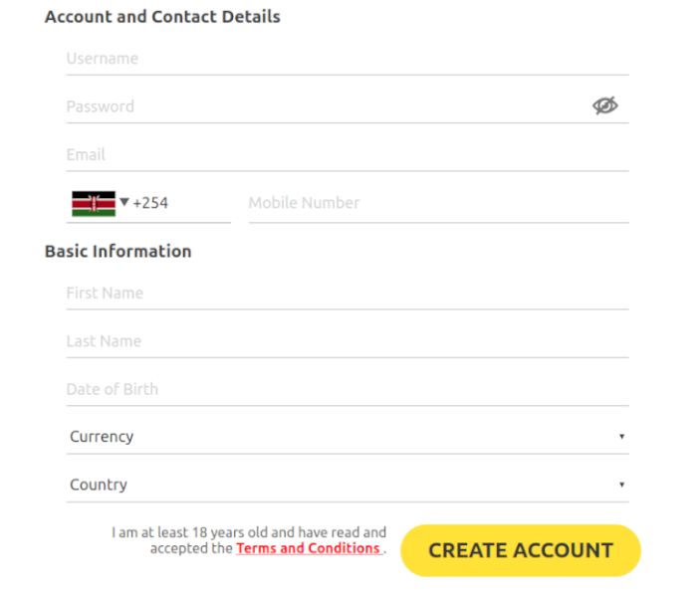Click the small arrow on the Country selector
Viewport: 700px width, 597px height.
pos(621,485)
